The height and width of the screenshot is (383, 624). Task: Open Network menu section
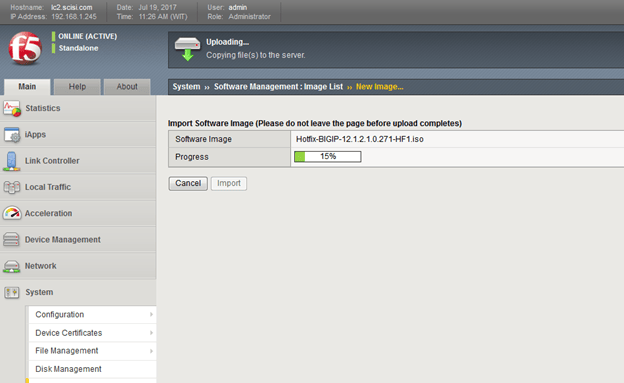click(x=78, y=266)
